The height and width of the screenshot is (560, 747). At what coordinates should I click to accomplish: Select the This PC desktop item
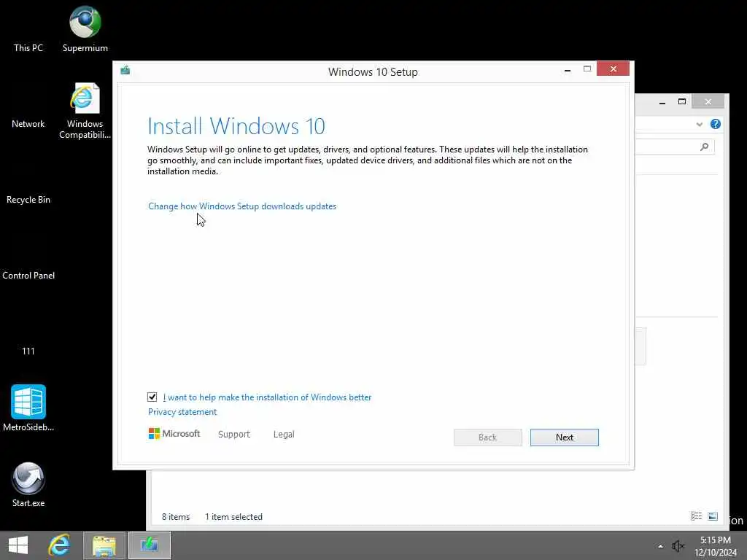point(28,47)
